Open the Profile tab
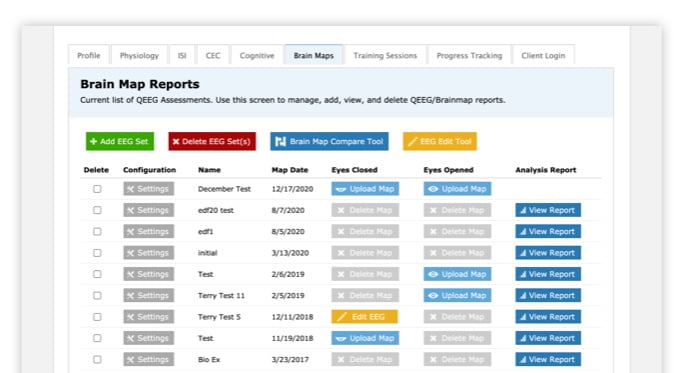This screenshot has height=373, width=684. 89,56
